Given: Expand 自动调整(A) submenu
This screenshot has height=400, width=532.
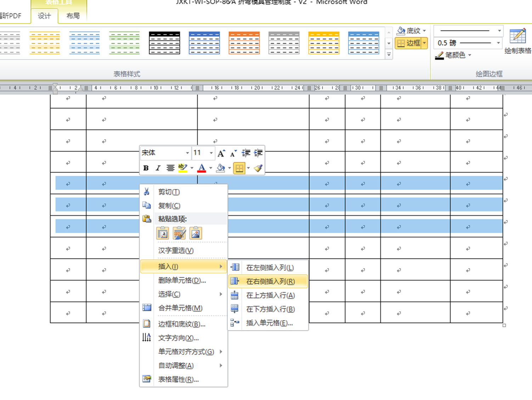Looking at the screenshot, I should point(183,365).
